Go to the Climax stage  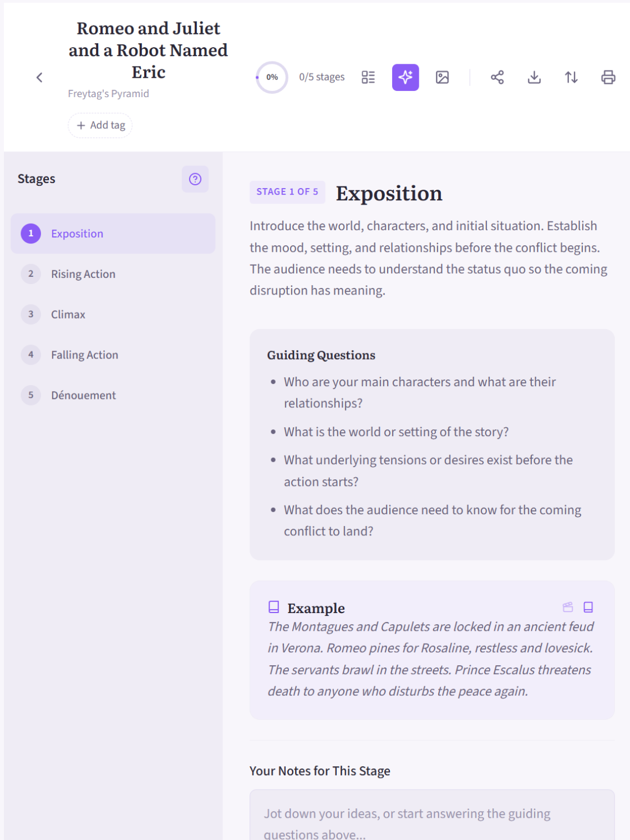click(113, 315)
